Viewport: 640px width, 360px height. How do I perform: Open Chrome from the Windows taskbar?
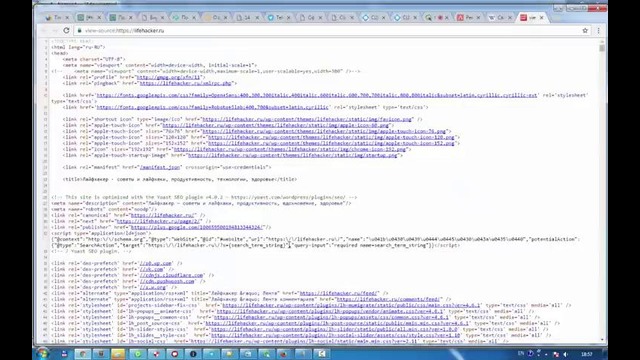(x=82, y=354)
